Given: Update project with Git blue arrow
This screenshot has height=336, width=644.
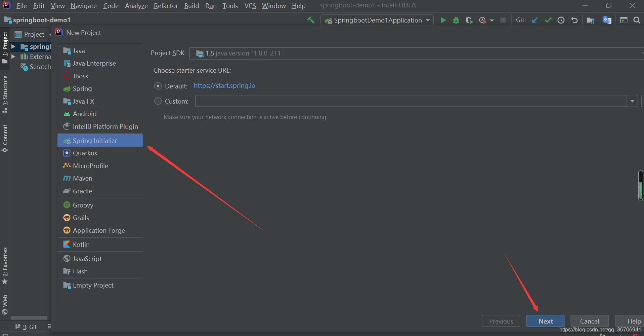Looking at the screenshot, I should pos(535,20).
